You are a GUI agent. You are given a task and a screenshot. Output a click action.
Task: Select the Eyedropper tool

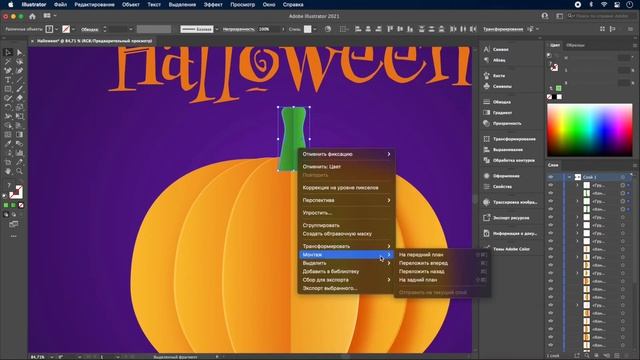tap(8, 144)
